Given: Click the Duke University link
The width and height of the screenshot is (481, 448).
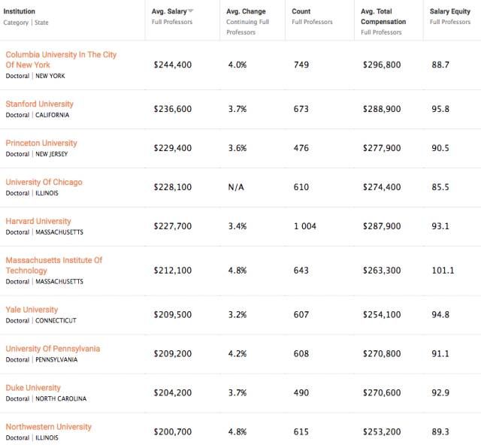Looking at the screenshot, I should pos(33,388).
